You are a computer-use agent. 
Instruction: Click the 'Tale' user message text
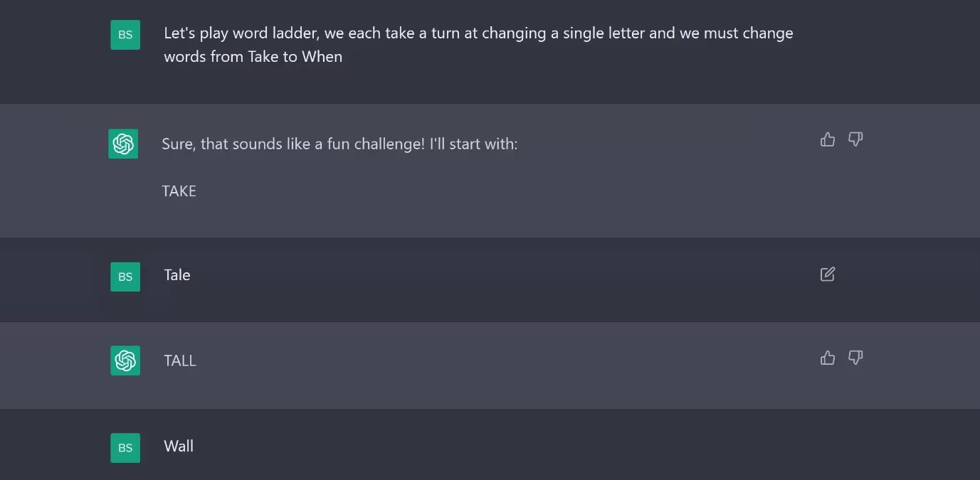[177, 275]
